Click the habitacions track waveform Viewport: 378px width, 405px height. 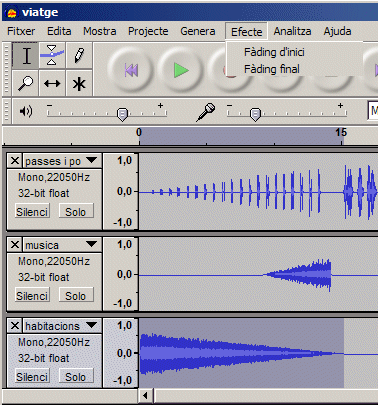pos(258,353)
